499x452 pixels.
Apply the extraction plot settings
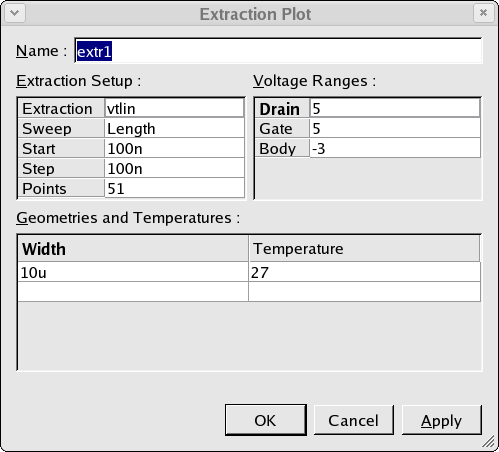(441, 420)
